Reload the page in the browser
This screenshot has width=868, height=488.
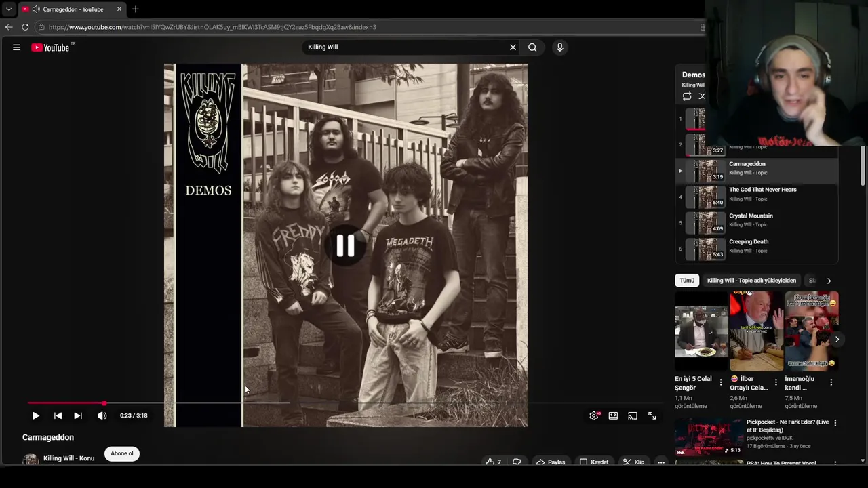(25, 27)
